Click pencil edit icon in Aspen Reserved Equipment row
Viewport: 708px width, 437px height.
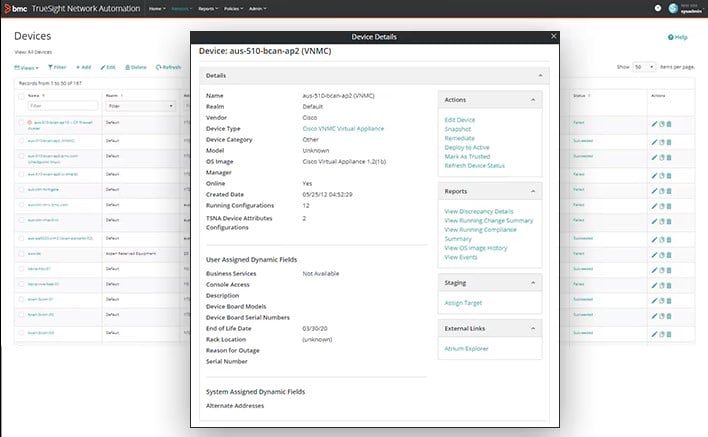pos(654,255)
